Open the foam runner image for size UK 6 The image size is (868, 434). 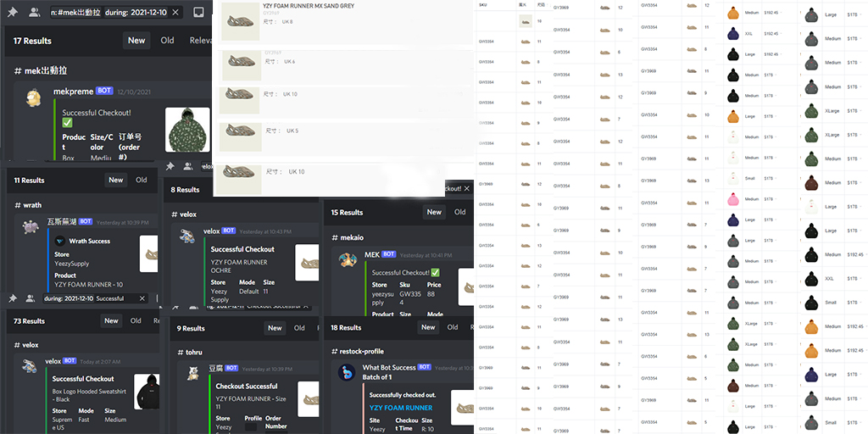[x=242, y=65]
